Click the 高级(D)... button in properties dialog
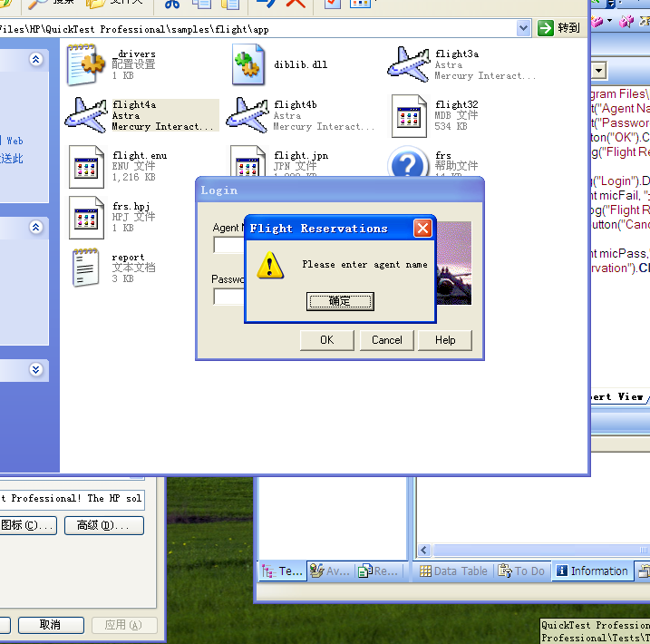The width and height of the screenshot is (650, 644). pyautogui.click(x=104, y=525)
